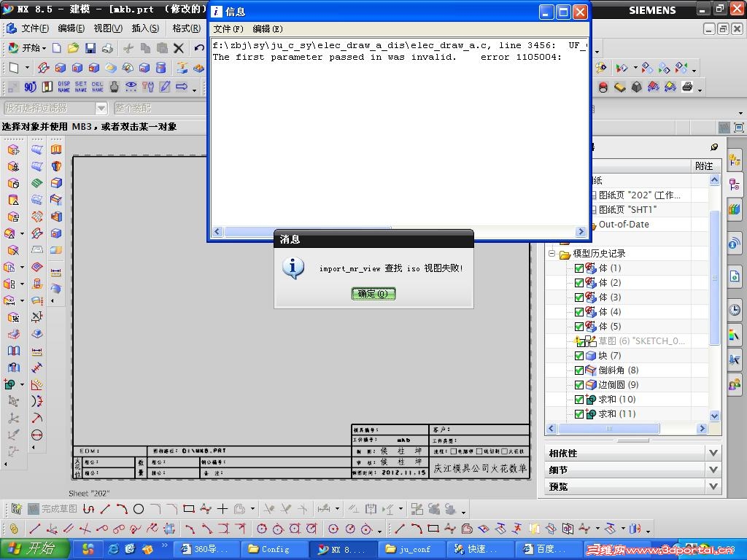Click the Internet Explorer quick launch icon
747x560 pixels.
(113, 549)
